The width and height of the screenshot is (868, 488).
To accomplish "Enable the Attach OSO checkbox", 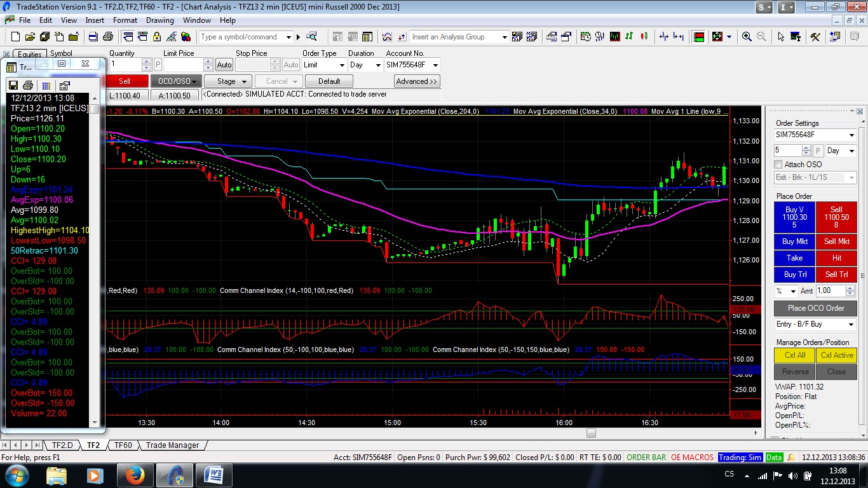I will pos(778,165).
